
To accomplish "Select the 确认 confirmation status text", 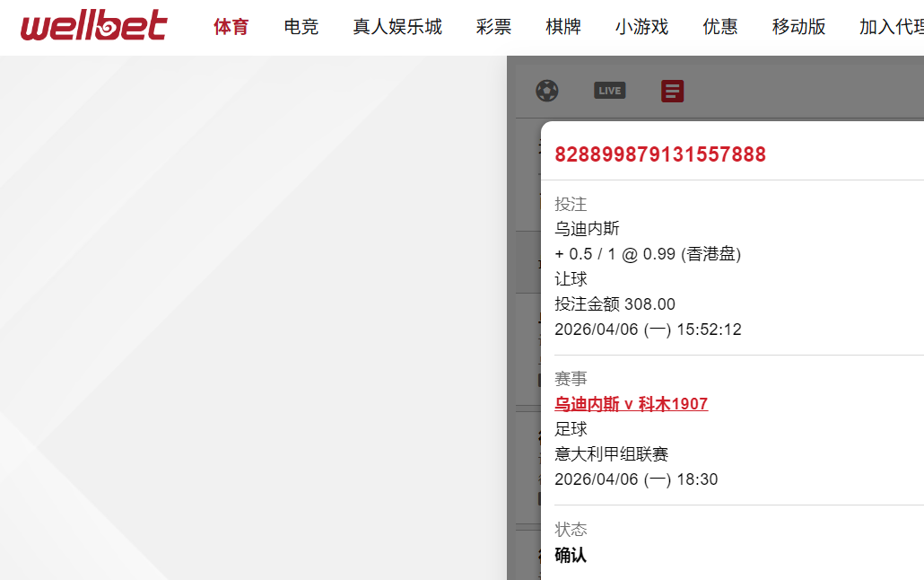I will tap(568, 556).
